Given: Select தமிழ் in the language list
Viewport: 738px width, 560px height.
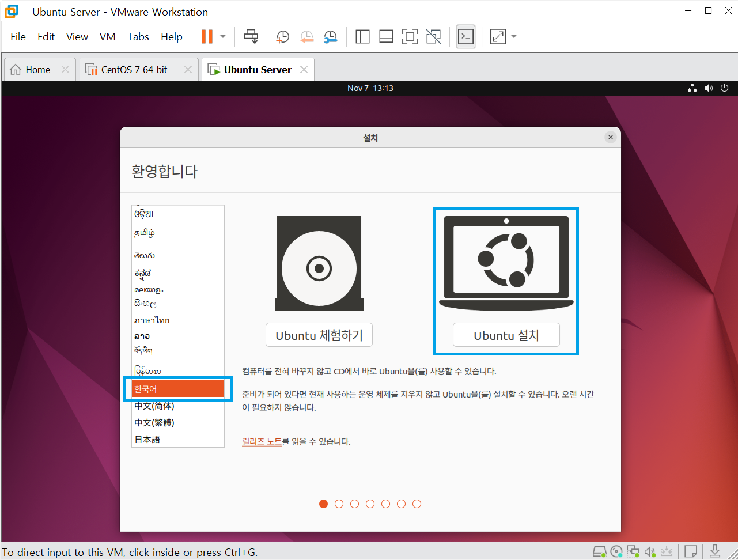Looking at the screenshot, I should pos(178,233).
